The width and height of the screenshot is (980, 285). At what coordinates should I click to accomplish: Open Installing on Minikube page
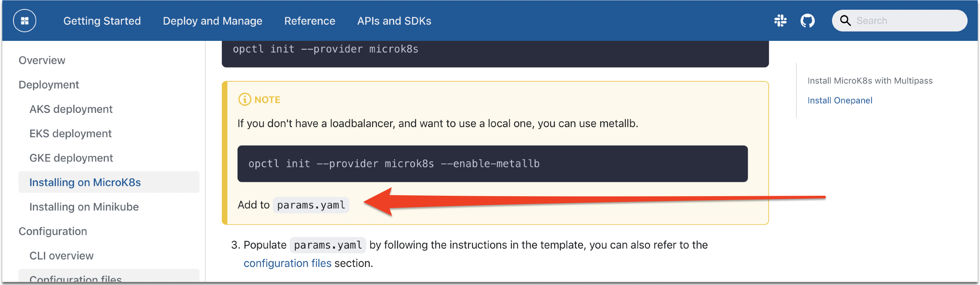(84, 207)
